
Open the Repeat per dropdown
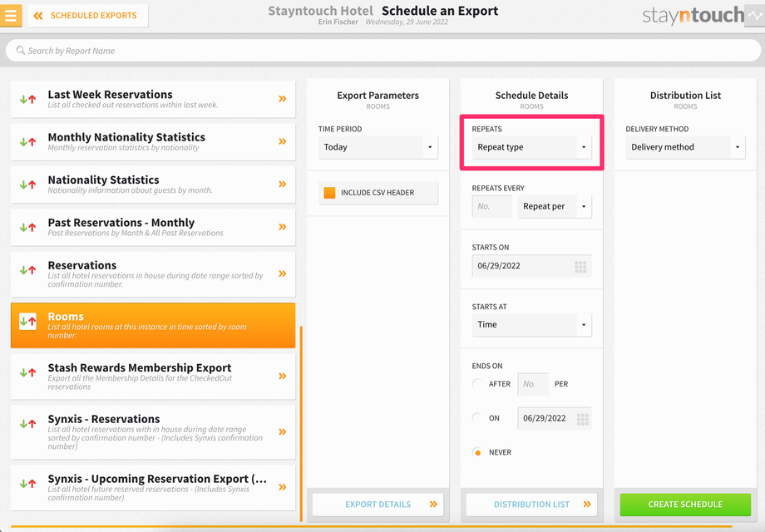(555, 206)
